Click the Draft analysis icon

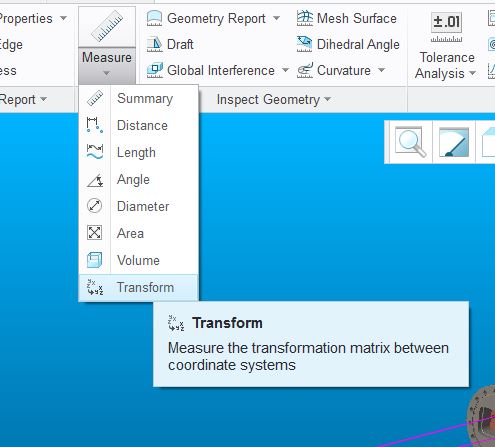pos(155,44)
